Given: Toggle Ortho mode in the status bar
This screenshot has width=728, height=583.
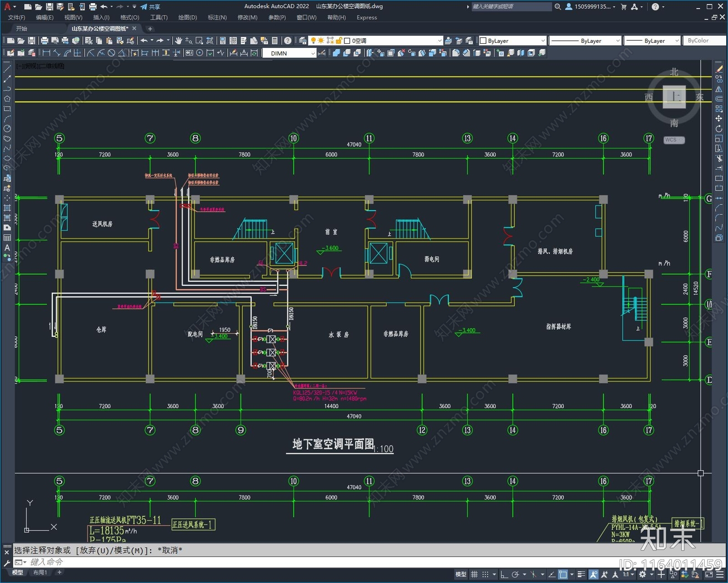Looking at the screenshot, I should [504, 574].
